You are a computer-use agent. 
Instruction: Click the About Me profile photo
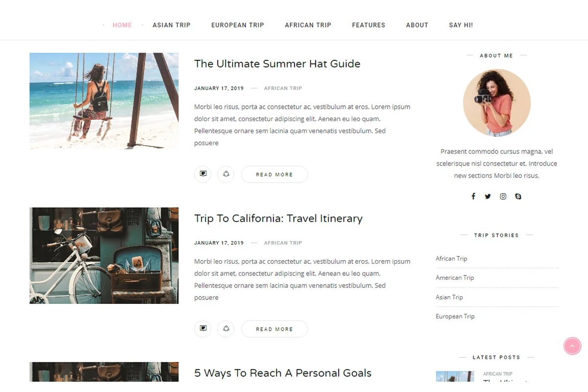(497, 103)
